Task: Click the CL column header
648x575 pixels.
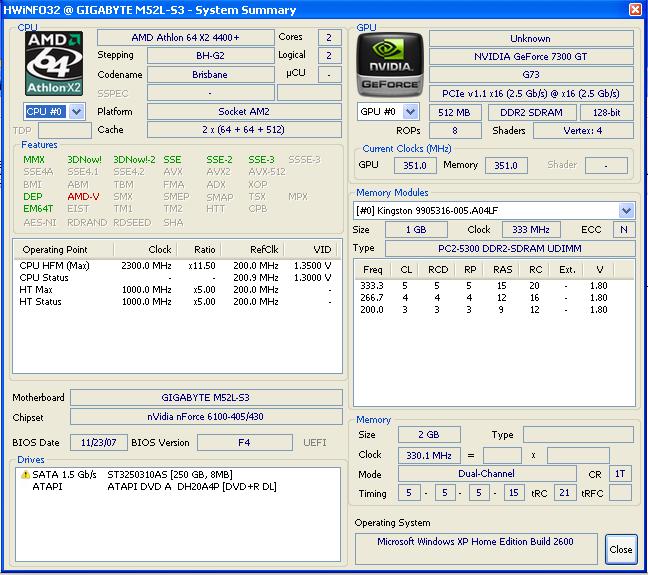Action: pos(406,270)
